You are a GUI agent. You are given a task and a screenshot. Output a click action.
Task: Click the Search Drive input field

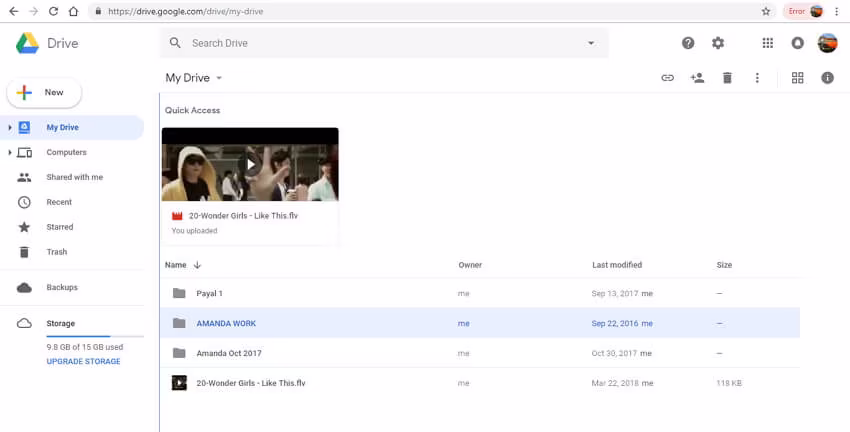380,43
